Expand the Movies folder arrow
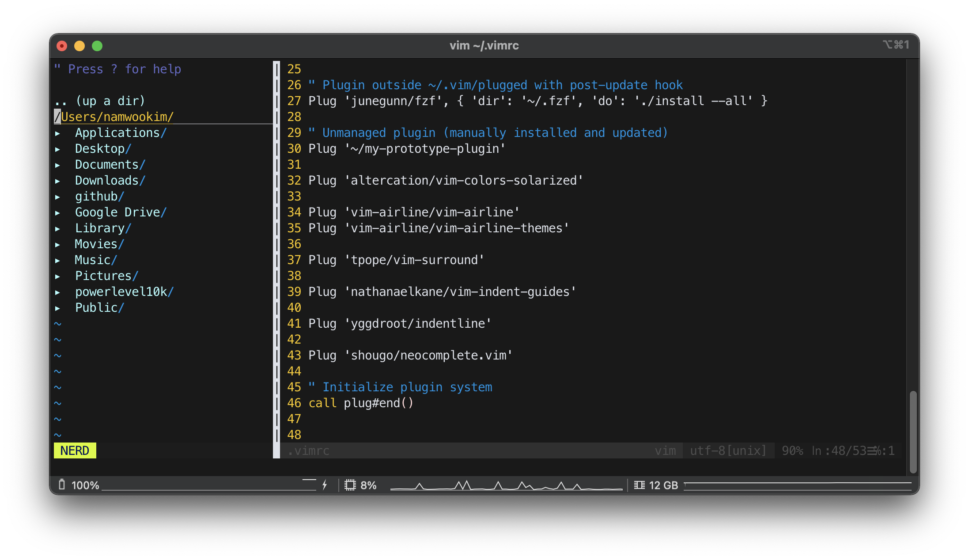Screen dimensions: 969x560 click(57, 244)
